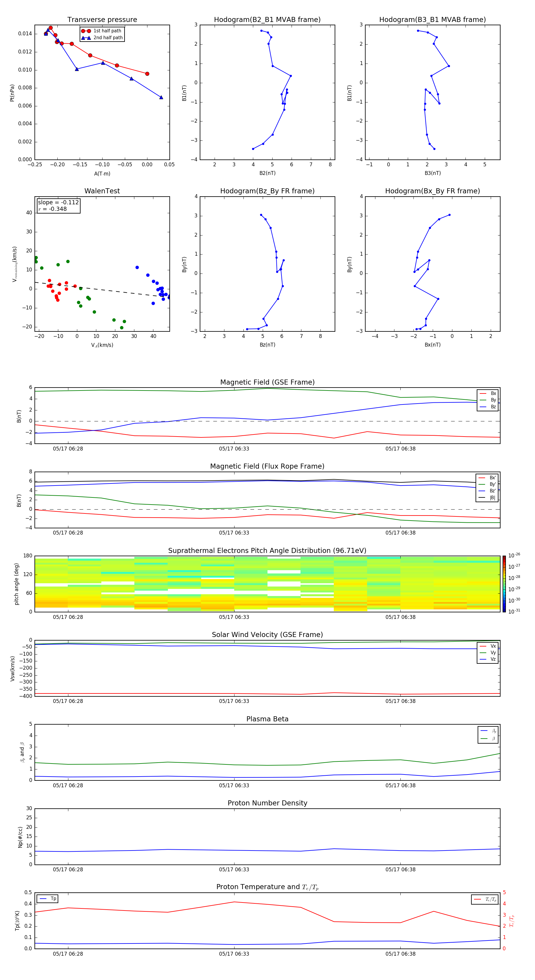Click the '10^-26' colorbar label

(x=514, y=555)
